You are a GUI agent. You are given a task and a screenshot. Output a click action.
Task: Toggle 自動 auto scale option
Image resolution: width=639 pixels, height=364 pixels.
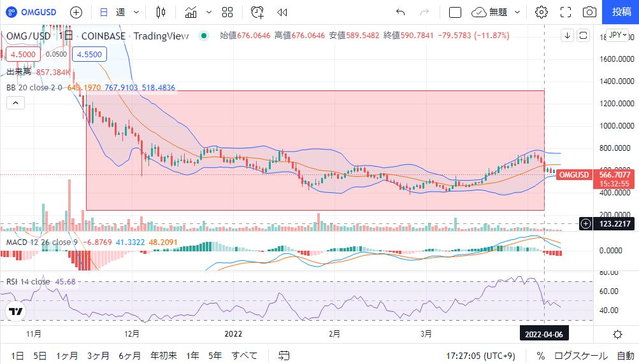click(x=626, y=356)
